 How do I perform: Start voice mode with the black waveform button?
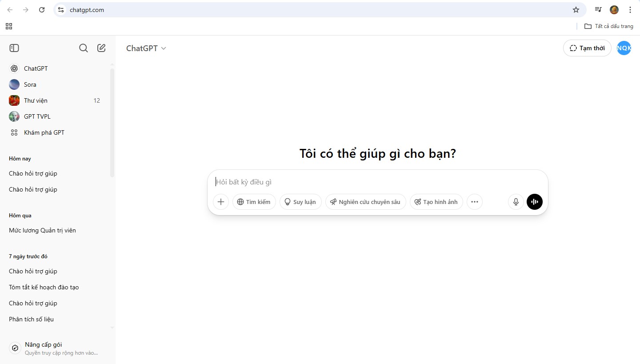tap(535, 202)
